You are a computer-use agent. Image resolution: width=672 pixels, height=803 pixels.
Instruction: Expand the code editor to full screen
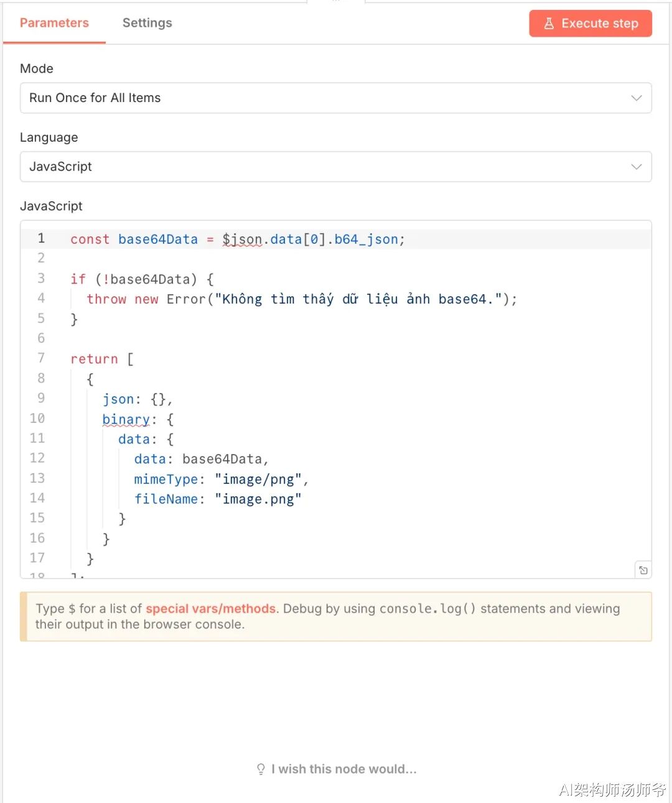point(643,570)
